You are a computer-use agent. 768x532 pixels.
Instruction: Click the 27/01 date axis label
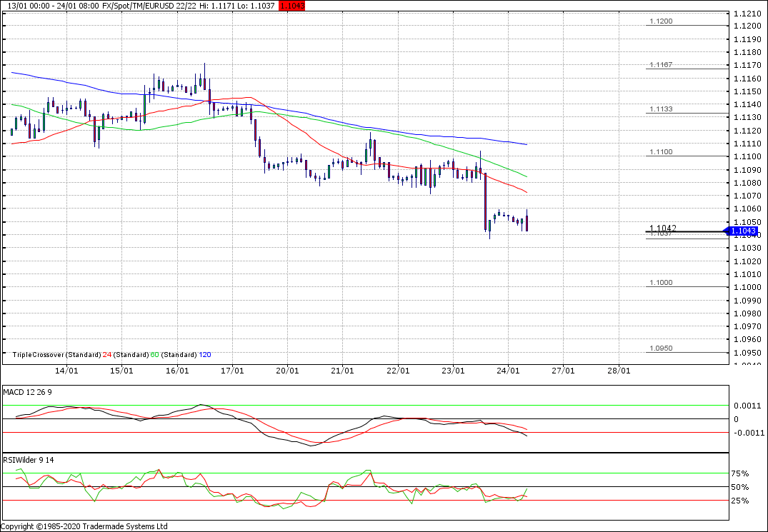coord(563,371)
